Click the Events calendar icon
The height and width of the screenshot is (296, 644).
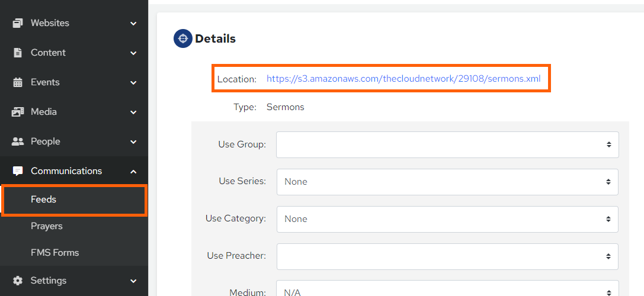point(18,82)
